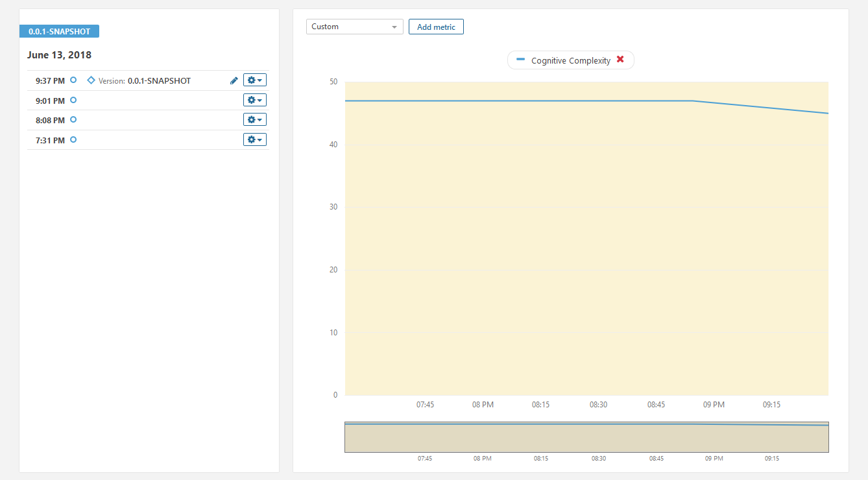Viewport: 868px width, 480px height.
Task: Expand the Custom graph type dropdown
Action: coord(354,27)
